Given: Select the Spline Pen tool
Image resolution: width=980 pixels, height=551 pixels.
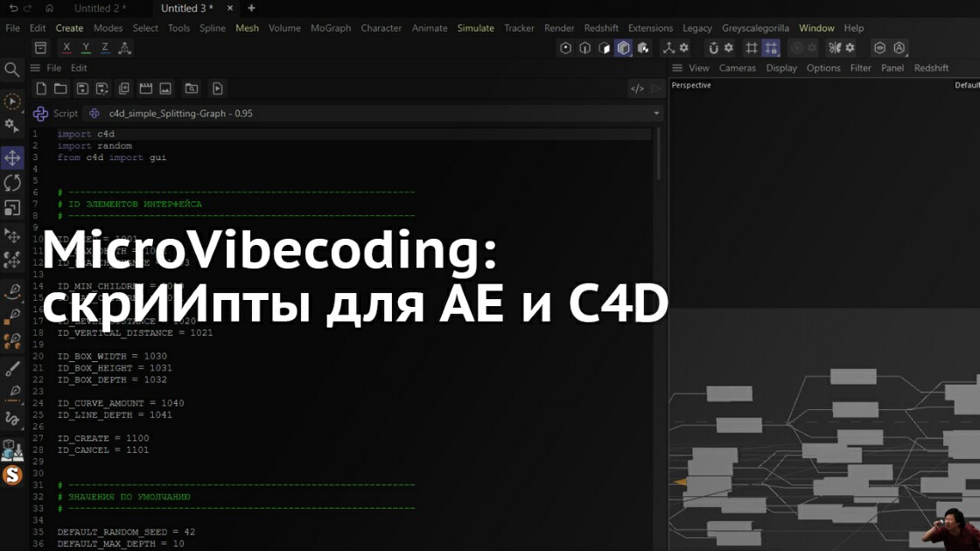Looking at the screenshot, I should click(12, 291).
